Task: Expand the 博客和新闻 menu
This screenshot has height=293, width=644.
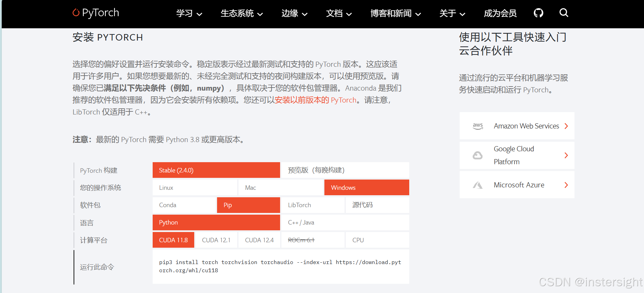Action: [x=396, y=13]
